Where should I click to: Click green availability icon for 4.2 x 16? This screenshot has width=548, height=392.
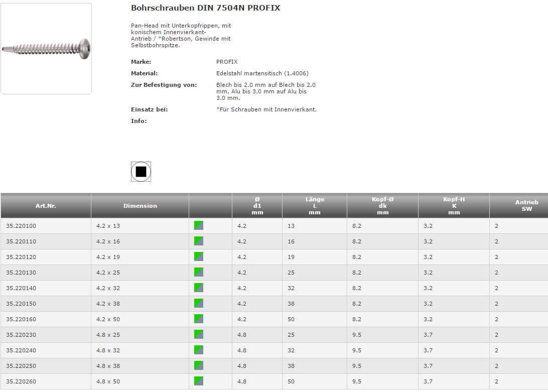tap(199, 241)
